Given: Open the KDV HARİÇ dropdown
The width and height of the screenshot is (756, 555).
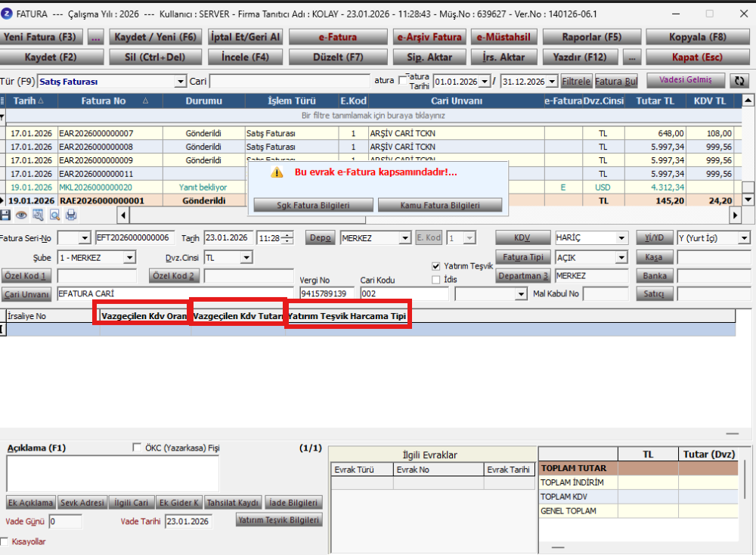Looking at the screenshot, I should (621, 237).
